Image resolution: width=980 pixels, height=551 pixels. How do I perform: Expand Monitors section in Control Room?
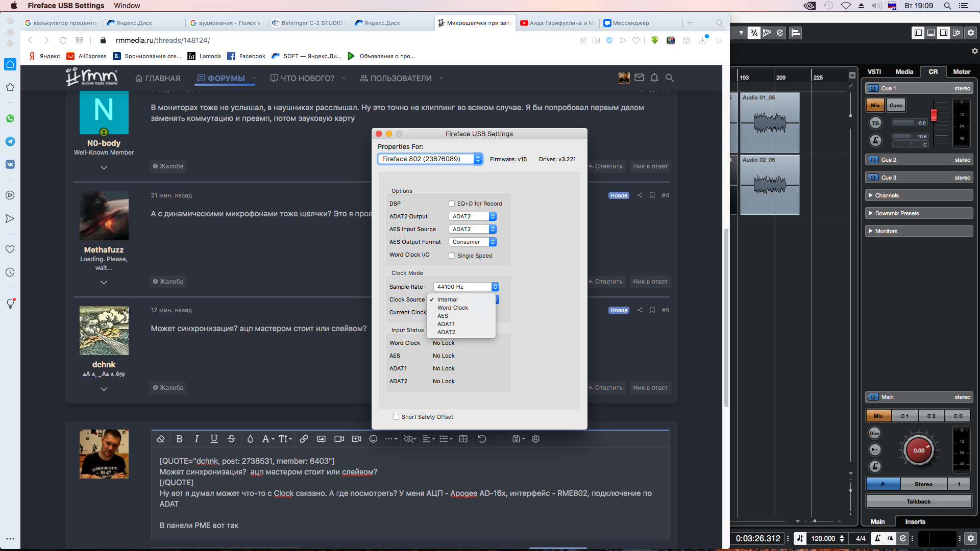coord(919,231)
